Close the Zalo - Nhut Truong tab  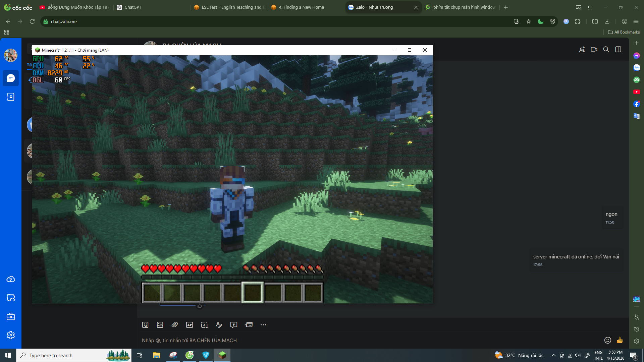[416, 7]
